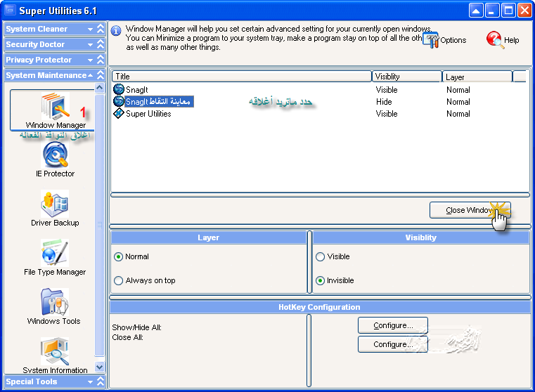This screenshot has height=392, width=535.
Task: Sort by the Title column header
Action: click(242, 77)
